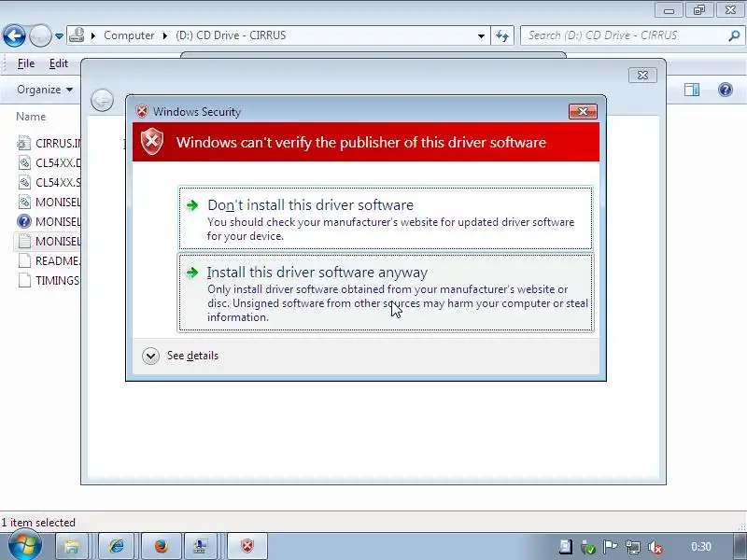Click Computer in the address bar
This screenshot has height=560, width=747.
[x=129, y=35]
